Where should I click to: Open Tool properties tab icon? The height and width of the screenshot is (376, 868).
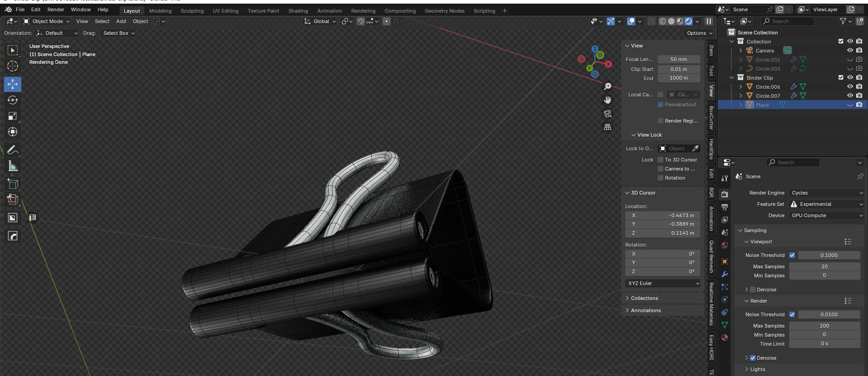click(725, 178)
